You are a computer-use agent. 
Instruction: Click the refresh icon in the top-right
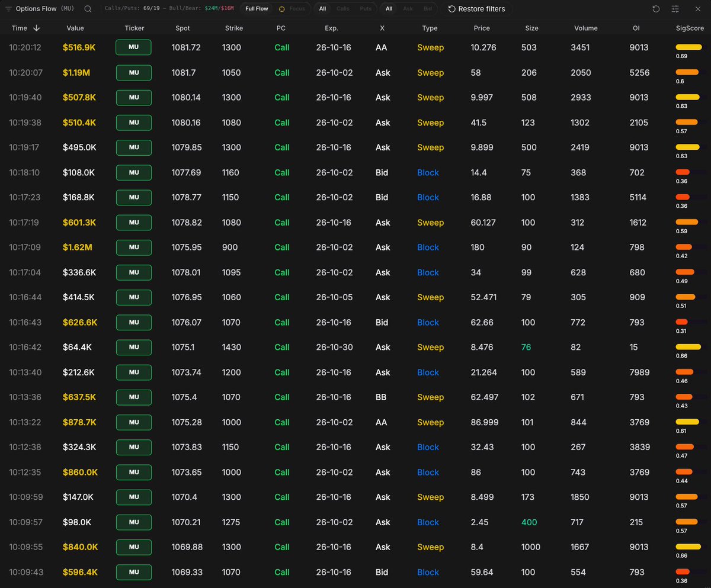[656, 9]
